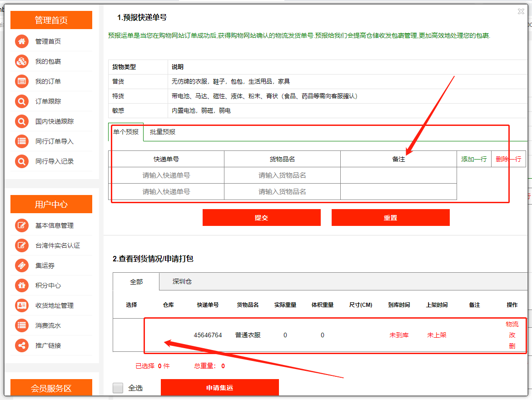The width and height of the screenshot is (532, 400).
Task: Open 我的包裹 package icon
Action: [22, 61]
